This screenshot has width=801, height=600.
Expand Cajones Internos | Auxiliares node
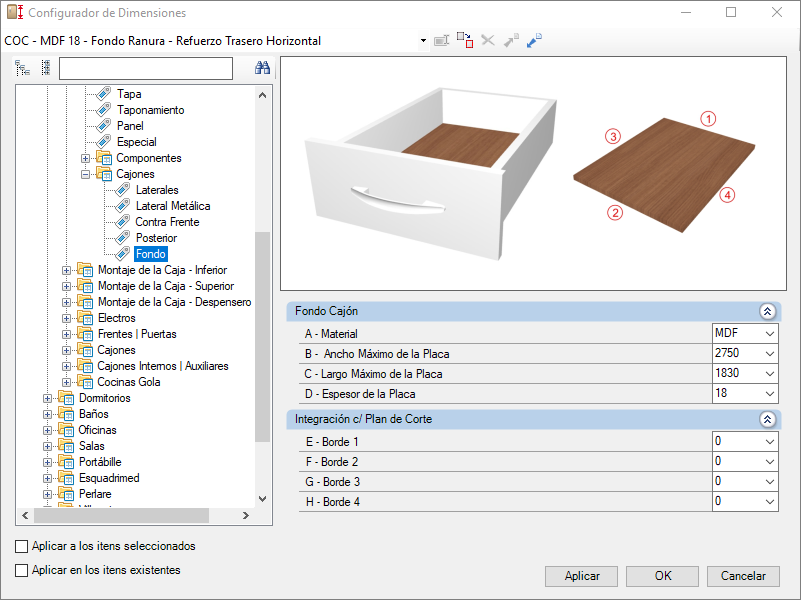[66, 366]
